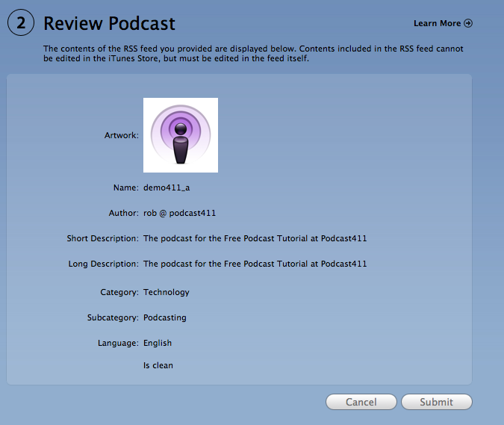Click the Artwork label
This screenshot has height=425, width=504.
(122, 135)
